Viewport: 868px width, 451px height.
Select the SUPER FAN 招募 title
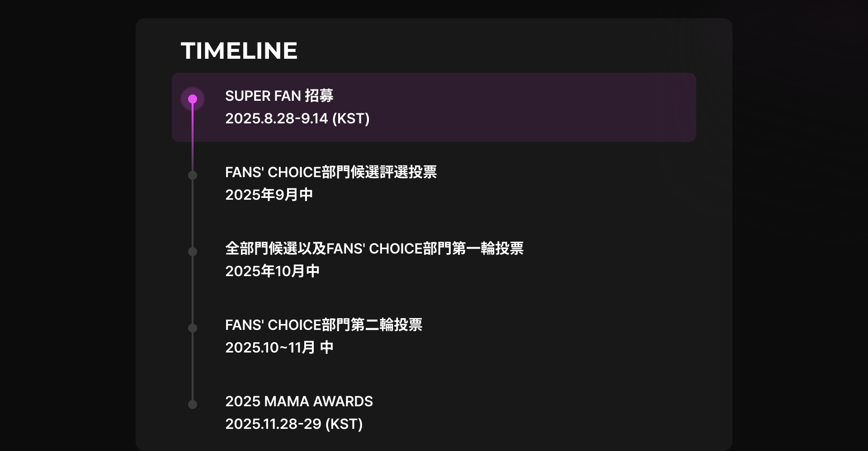(279, 96)
